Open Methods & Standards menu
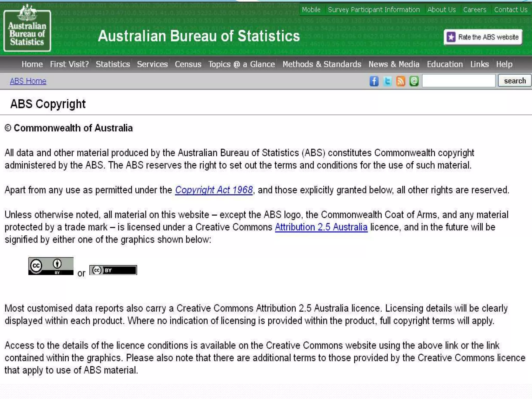This screenshot has height=399, width=532. [x=322, y=64]
